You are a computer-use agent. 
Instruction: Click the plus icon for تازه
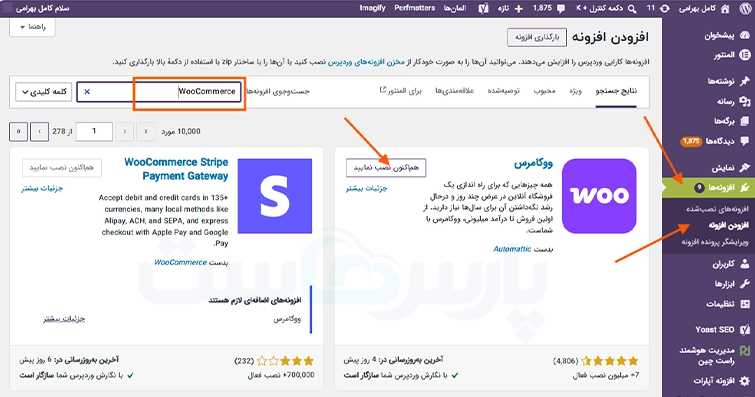click(x=519, y=9)
